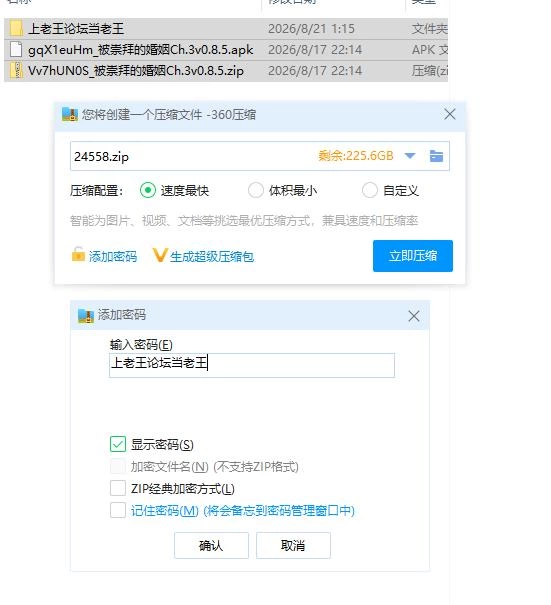Screen dimensions: 551x605
Task: Close the 添加密码 dialog
Action: tap(414, 316)
